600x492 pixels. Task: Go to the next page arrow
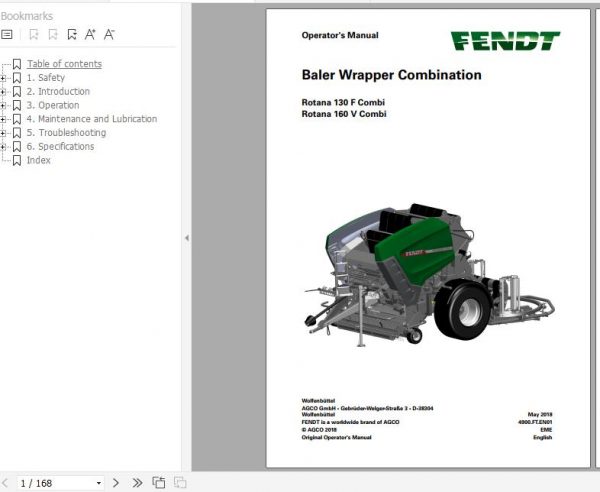point(116,483)
